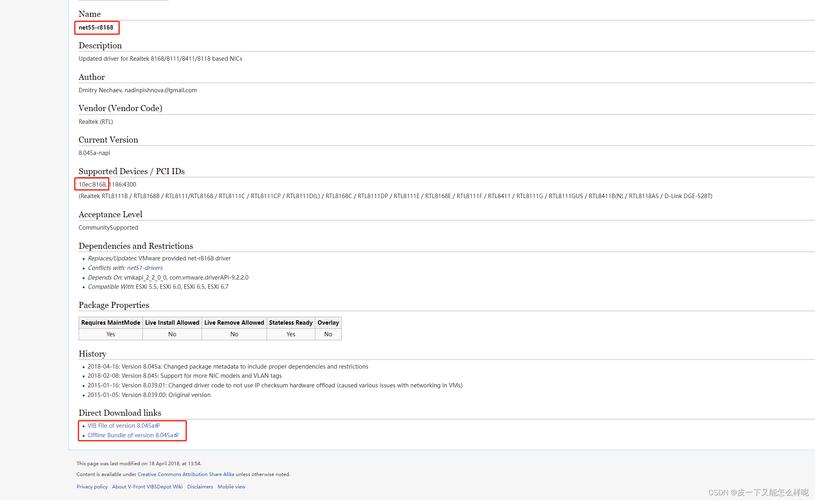Click the Dependencies and Restrictions heading
The image size is (815, 500).
click(x=136, y=246)
